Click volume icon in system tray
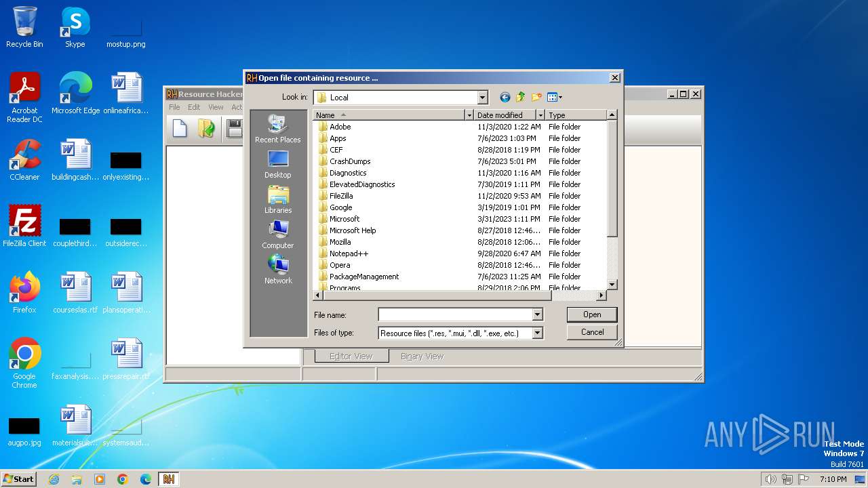 coord(770,479)
